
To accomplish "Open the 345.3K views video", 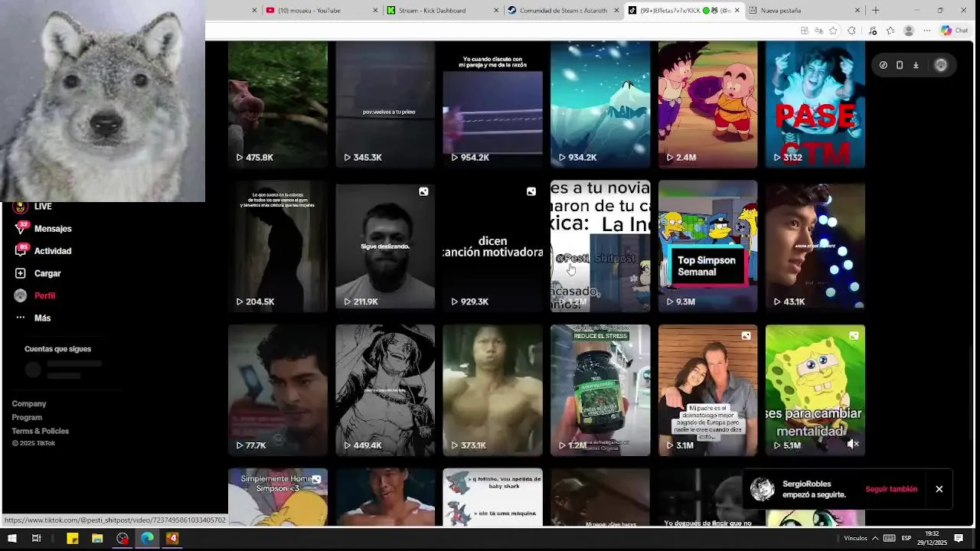I will point(385,105).
